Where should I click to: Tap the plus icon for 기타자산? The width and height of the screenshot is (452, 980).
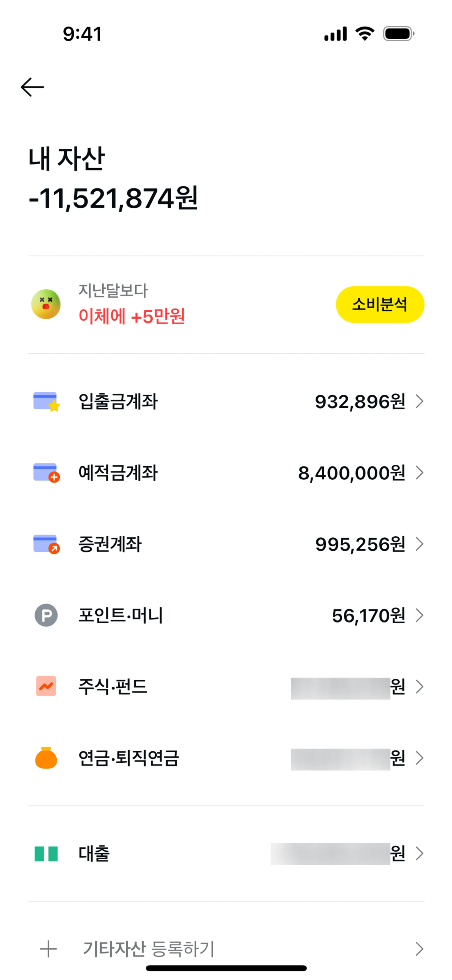pyautogui.click(x=48, y=949)
